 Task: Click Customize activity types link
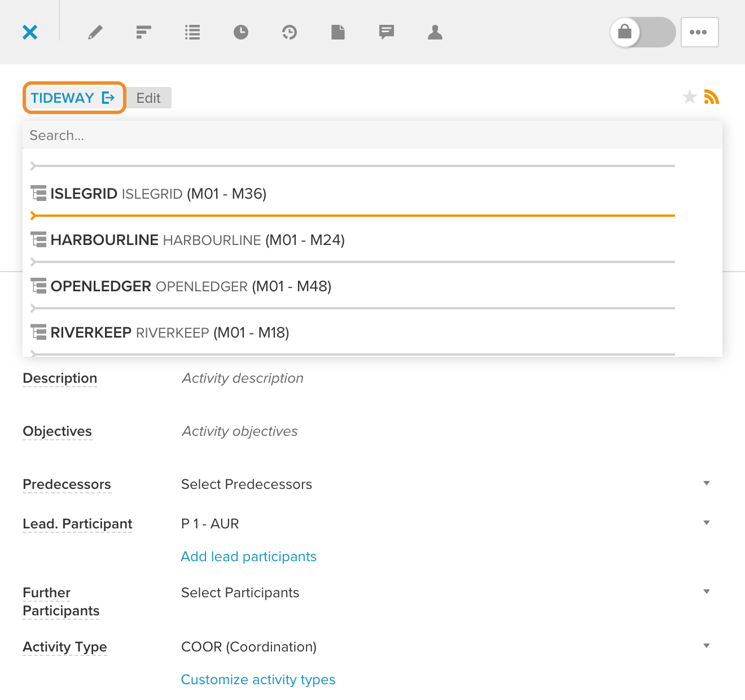pyautogui.click(x=258, y=680)
